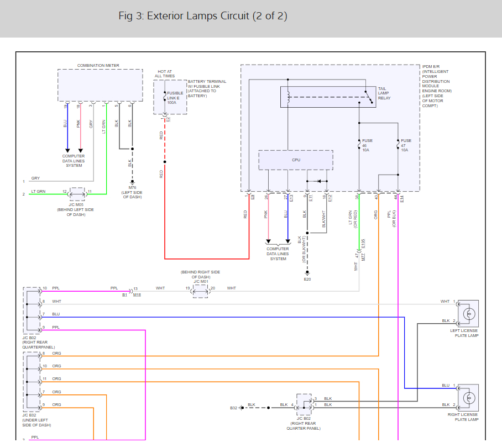Select the LT GRN label at reference line 2

pyautogui.click(x=38, y=191)
